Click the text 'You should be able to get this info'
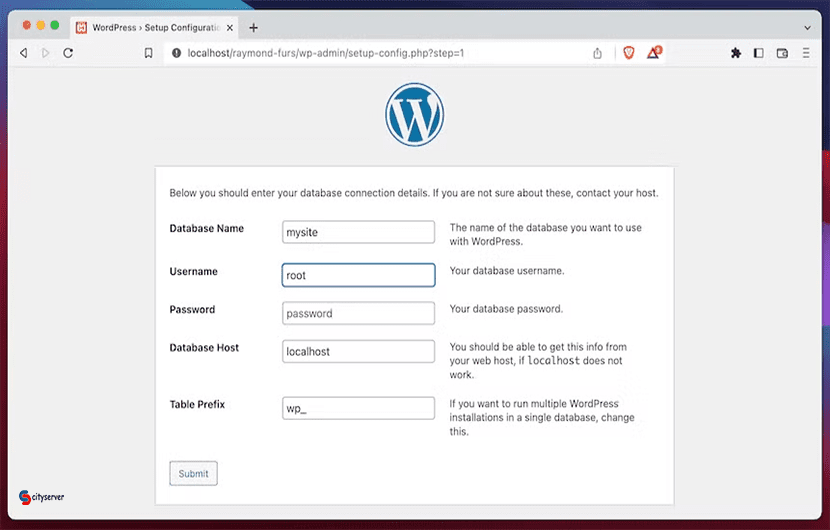Screen dimensions: 830x530 (x=526, y=347)
